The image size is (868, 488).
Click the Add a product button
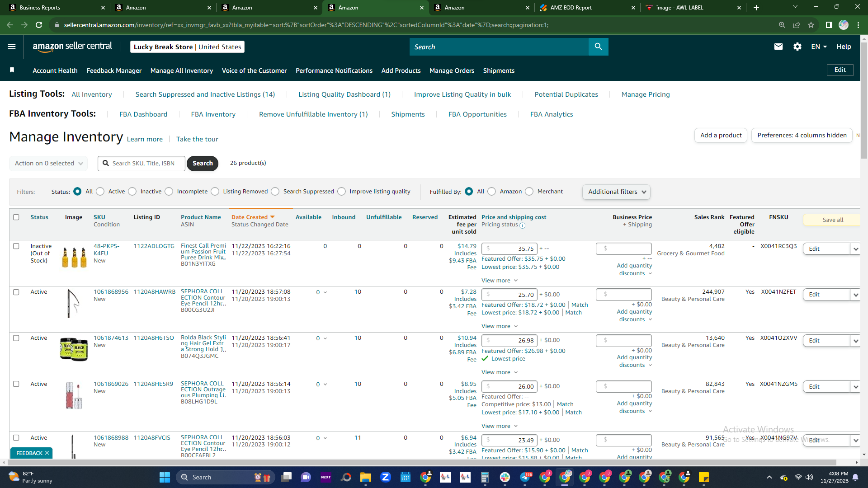click(x=721, y=135)
